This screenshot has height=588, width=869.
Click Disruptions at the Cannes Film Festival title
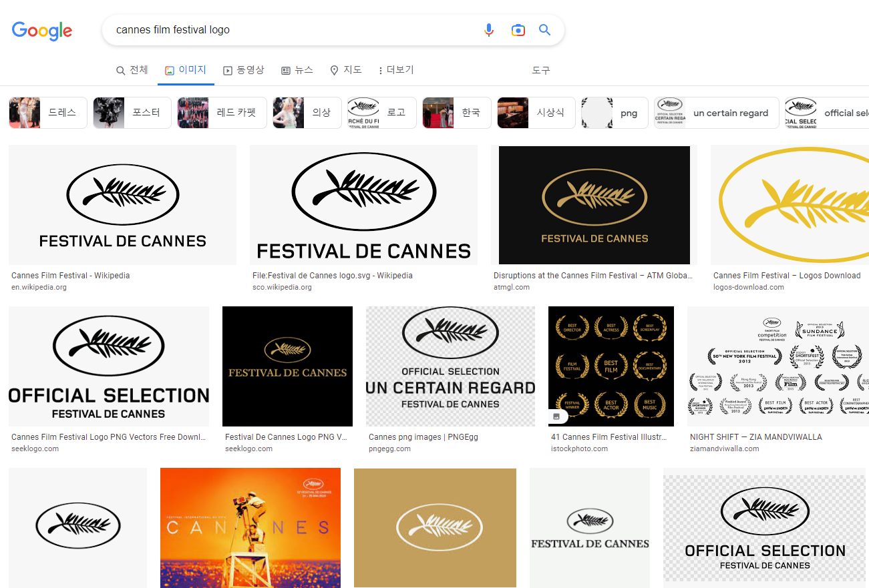pos(593,276)
